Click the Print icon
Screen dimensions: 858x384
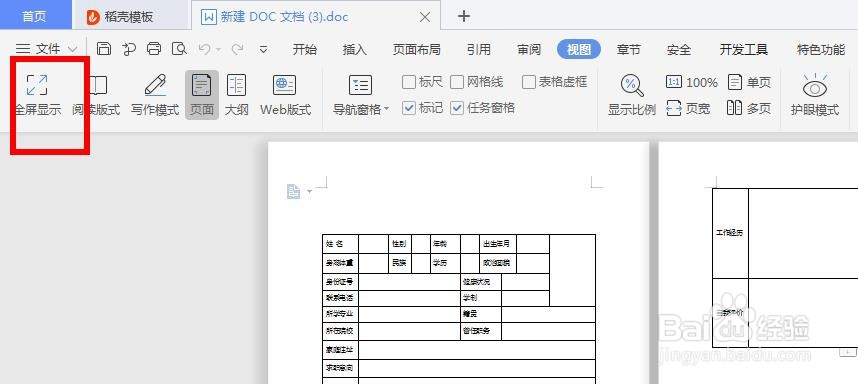(x=154, y=49)
